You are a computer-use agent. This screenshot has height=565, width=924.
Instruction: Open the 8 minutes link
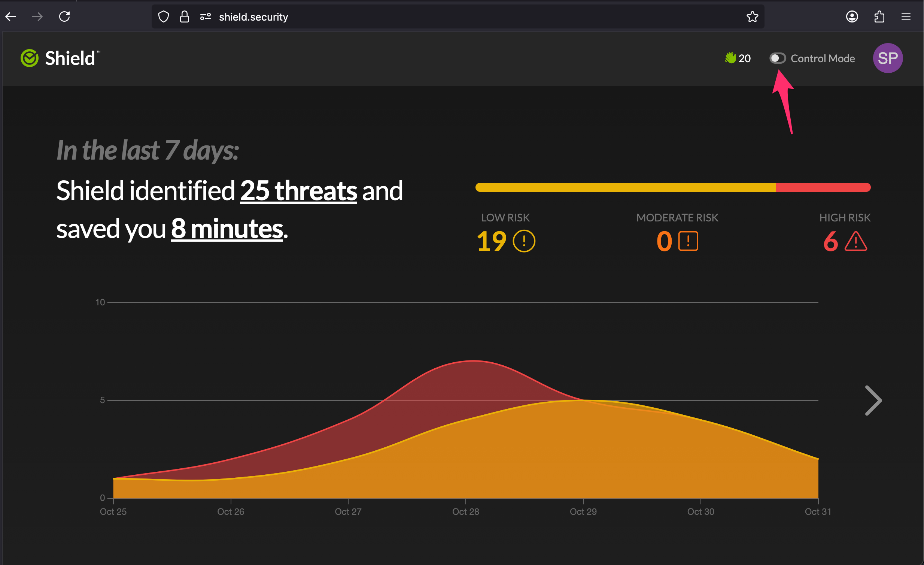(227, 229)
